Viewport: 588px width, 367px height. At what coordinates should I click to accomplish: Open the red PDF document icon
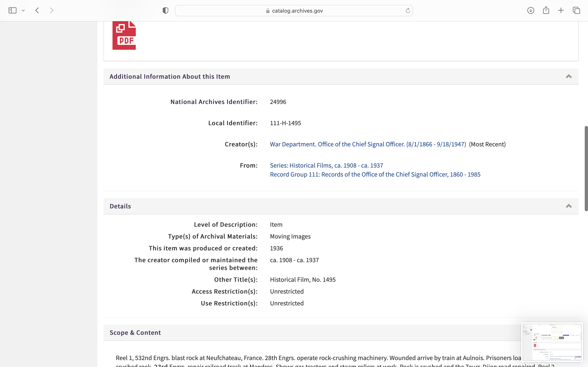coord(124,36)
